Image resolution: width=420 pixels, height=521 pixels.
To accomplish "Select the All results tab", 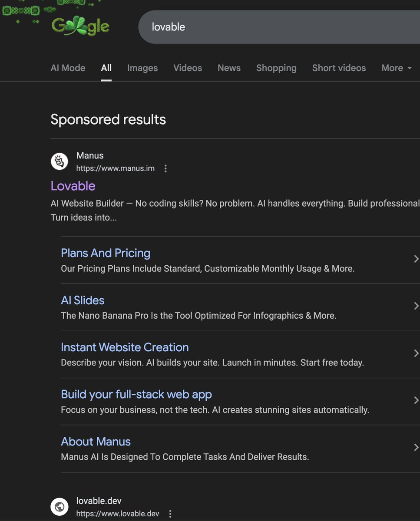I will pyautogui.click(x=106, y=68).
